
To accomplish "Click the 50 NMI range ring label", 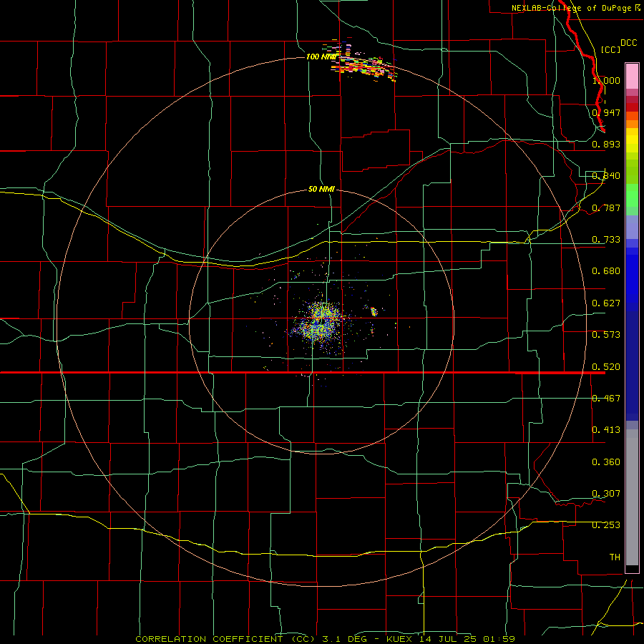I will click(x=321, y=190).
